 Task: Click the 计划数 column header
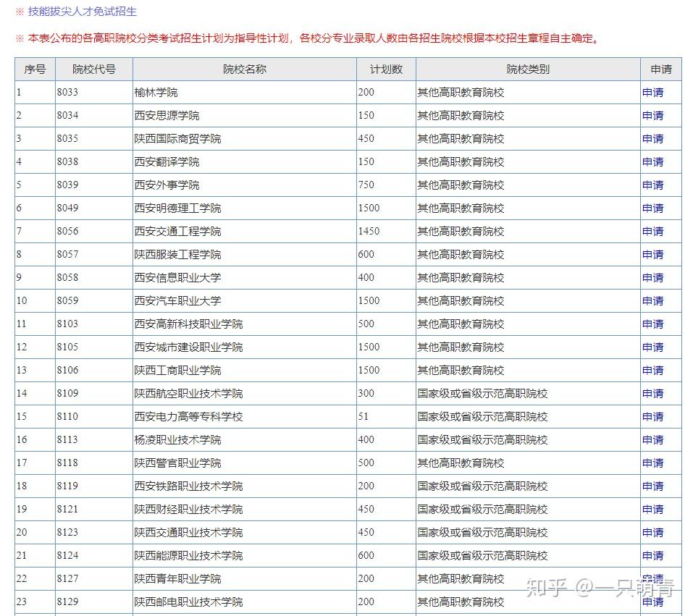(x=386, y=69)
